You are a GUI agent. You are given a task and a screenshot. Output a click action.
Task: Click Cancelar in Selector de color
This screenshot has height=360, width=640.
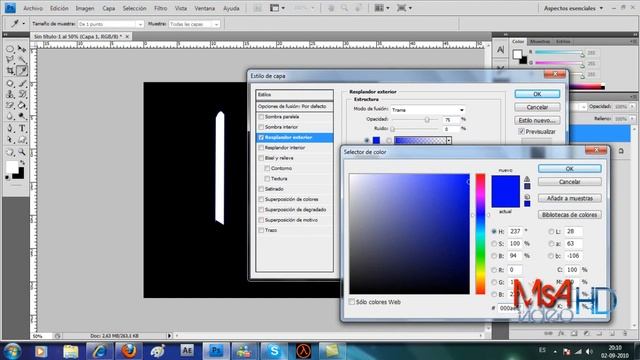tap(569, 182)
